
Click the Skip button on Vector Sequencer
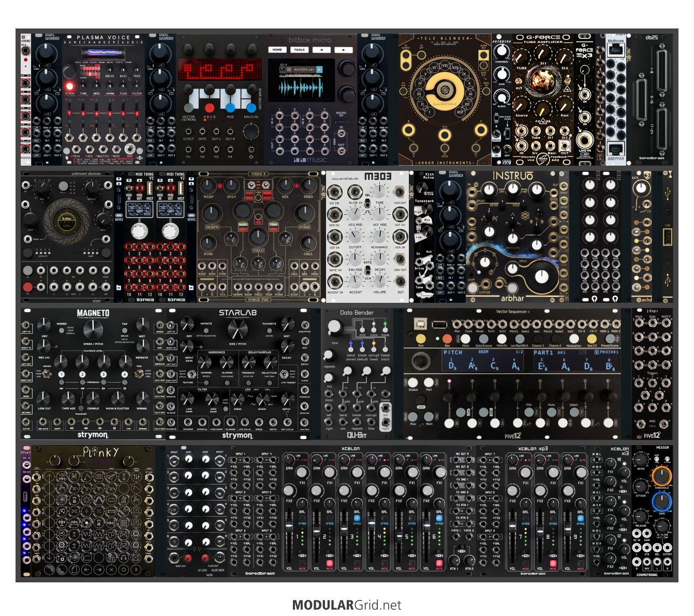pos(528,412)
